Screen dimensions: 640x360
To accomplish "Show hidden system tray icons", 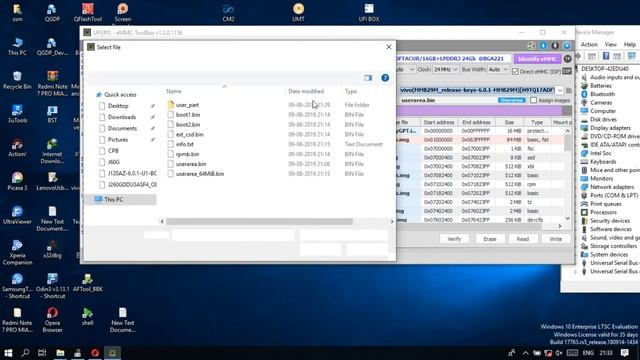I will 525,353.
